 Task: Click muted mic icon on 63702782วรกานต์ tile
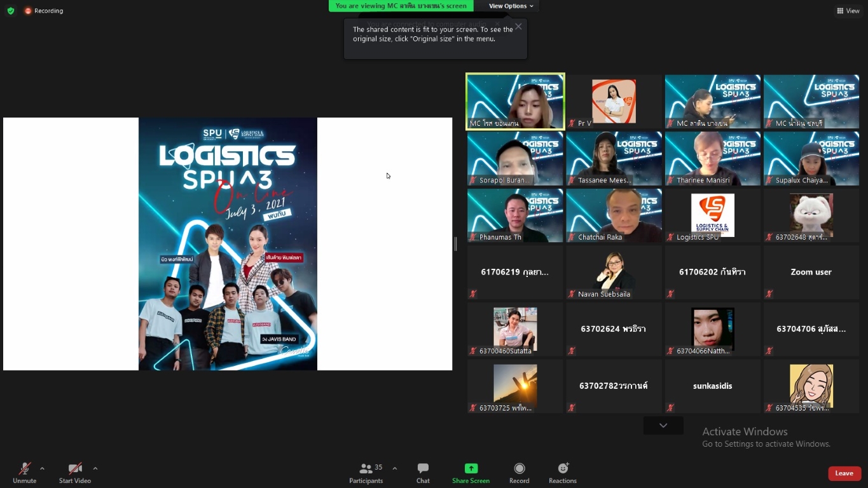(572, 408)
